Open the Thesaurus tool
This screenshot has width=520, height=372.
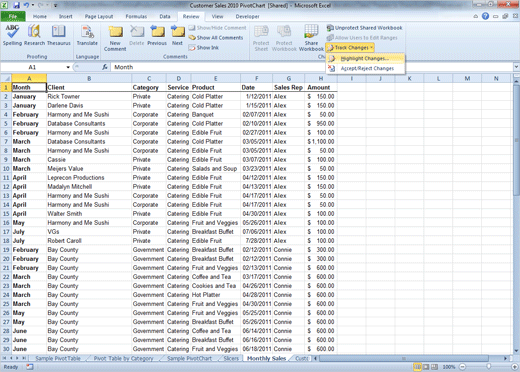click(x=59, y=35)
